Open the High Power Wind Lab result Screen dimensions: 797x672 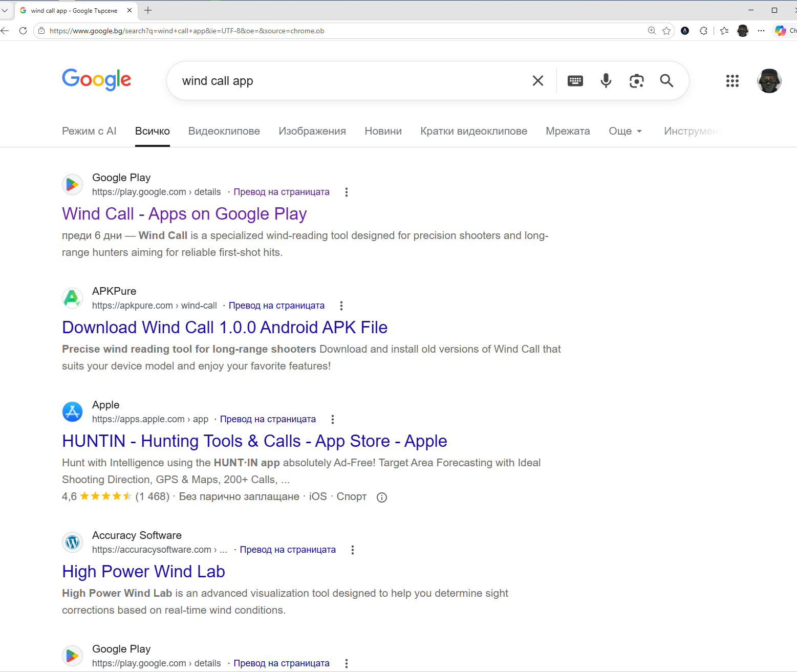click(x=143, y=571)
